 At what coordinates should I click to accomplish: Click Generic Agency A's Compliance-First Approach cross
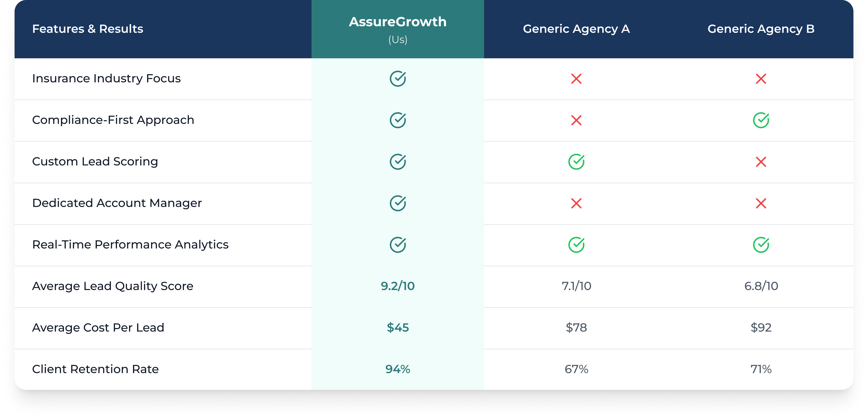pos(576,120)
